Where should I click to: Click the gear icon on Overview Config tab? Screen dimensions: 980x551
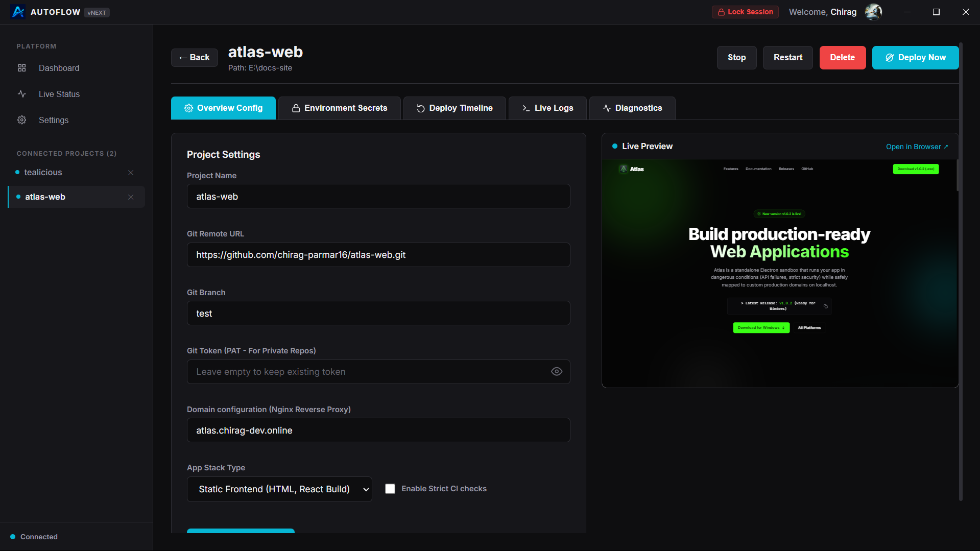click(189, 108)
